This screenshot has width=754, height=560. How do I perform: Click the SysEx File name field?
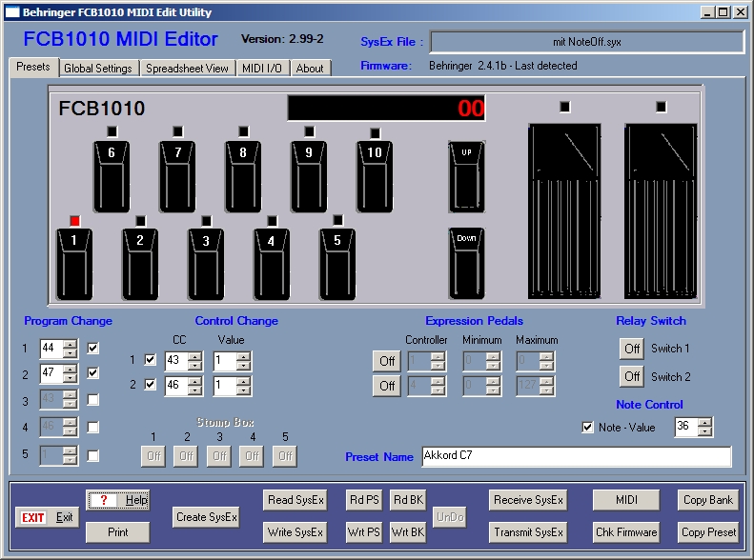(586, 42)
